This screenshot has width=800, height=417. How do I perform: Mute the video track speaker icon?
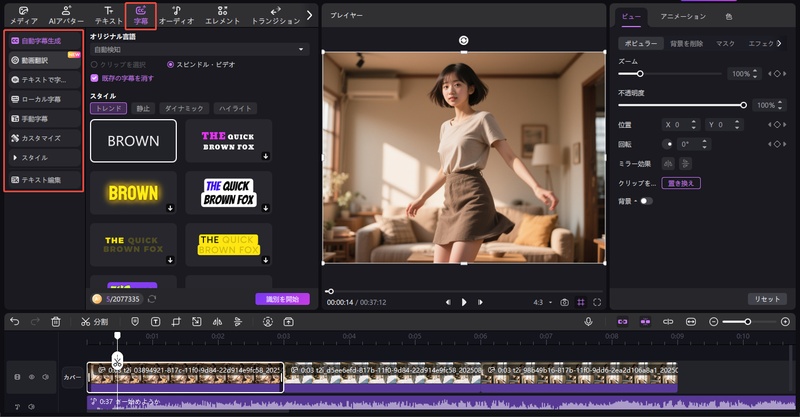(45, 377)
